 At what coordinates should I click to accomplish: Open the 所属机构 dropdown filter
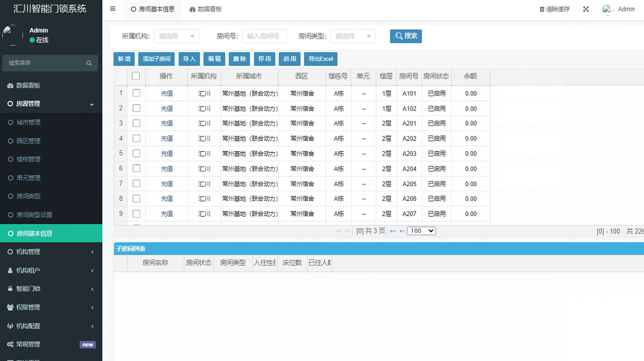click(x=176, y=36)
